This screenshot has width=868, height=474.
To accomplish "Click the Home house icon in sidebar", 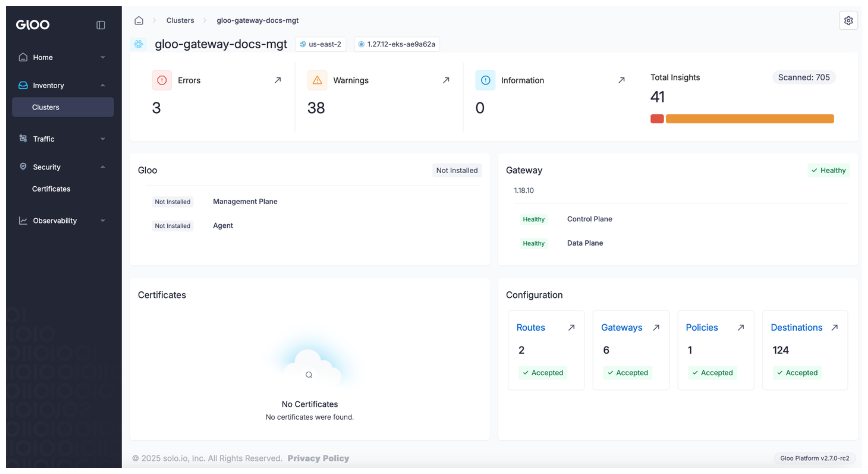I will (23, 57).
